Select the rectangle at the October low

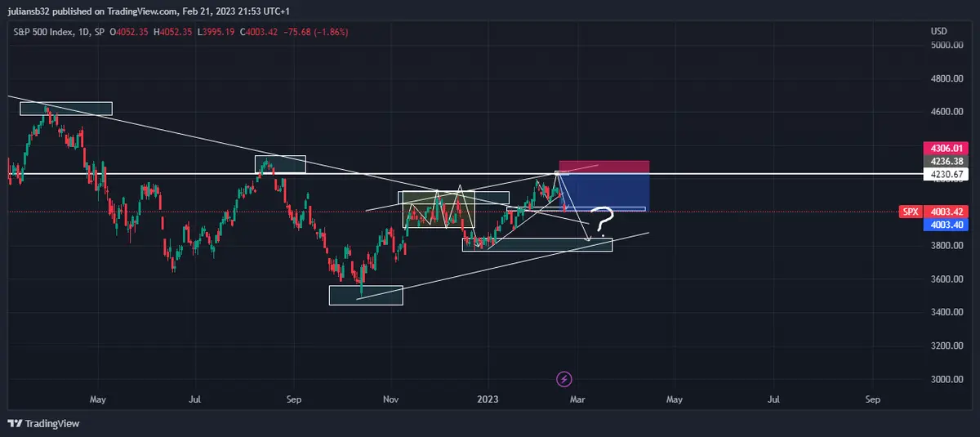[x=365, y=296]
